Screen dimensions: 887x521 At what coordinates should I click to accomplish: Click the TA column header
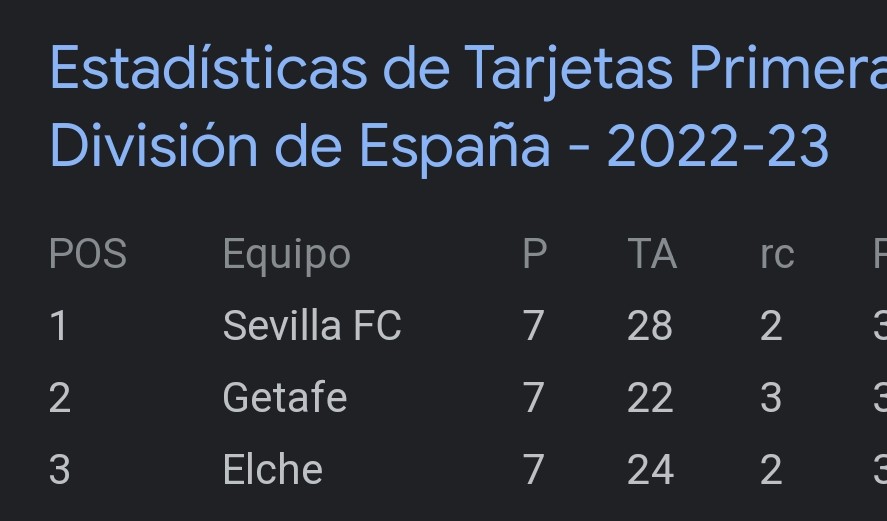(x=652, y=254)
